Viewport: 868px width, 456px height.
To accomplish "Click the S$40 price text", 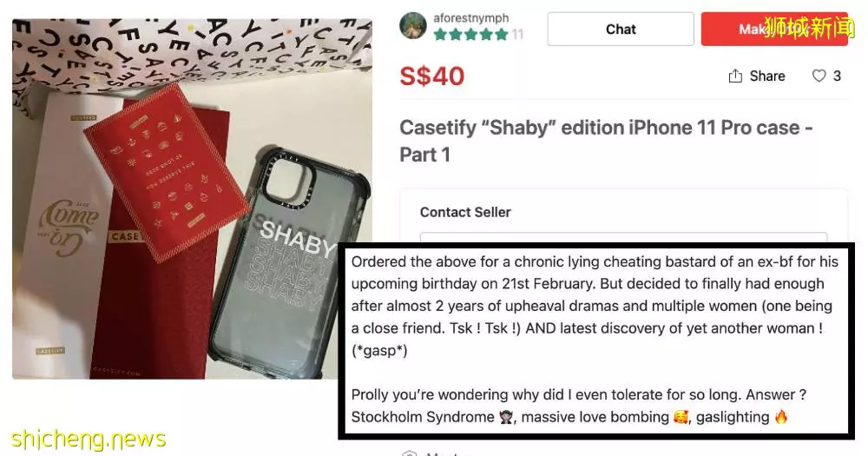I will point(431,76).
